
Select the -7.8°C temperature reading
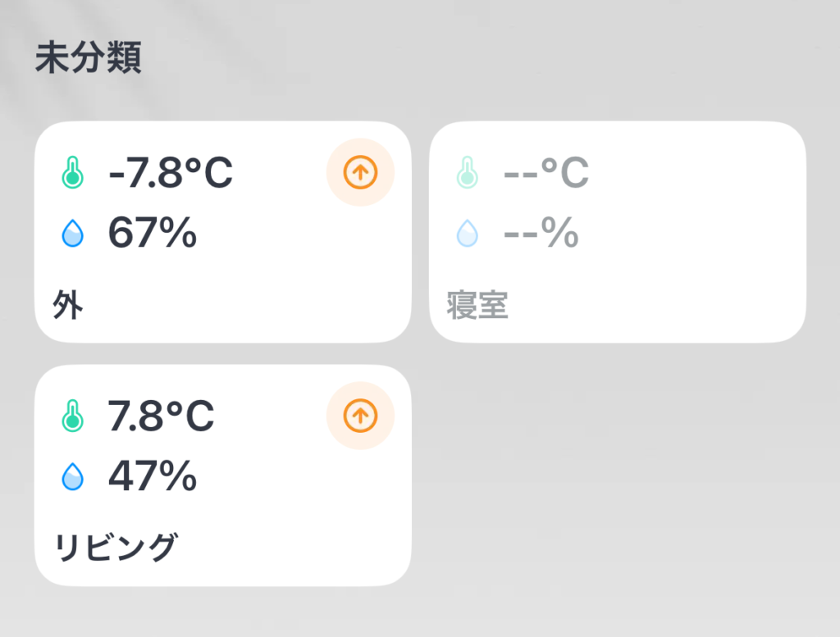(x=171, y=173)
